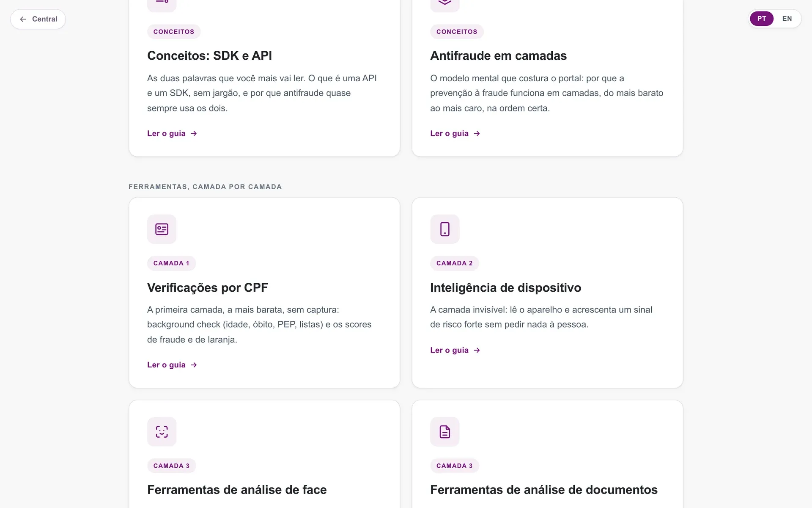812x508 pixels.
Task: Click the description starting "O modelo mental"
Action: pos(546,93)
